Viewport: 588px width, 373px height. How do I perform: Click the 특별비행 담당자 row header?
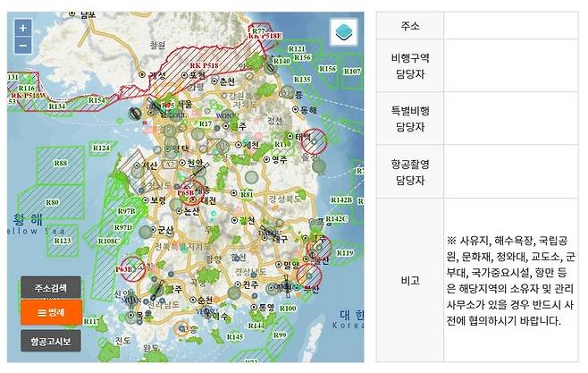click(410, 119)
